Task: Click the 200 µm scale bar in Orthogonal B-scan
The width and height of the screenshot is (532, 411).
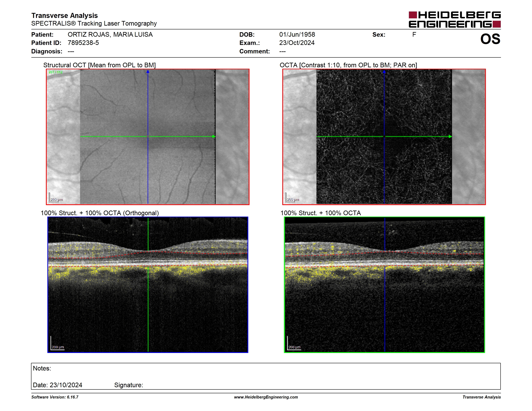Action: 57,343
